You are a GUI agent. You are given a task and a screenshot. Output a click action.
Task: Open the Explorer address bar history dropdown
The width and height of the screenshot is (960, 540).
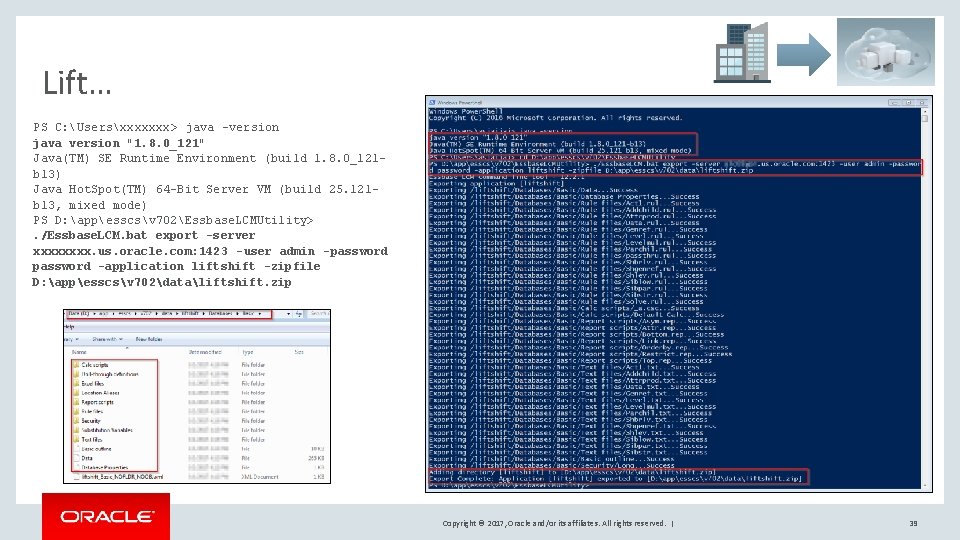(288, 313)
